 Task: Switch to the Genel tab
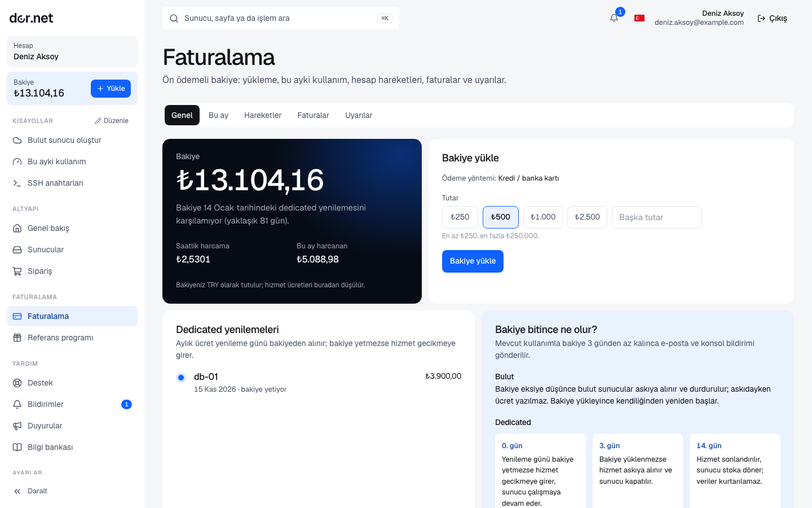pos(182,115)
